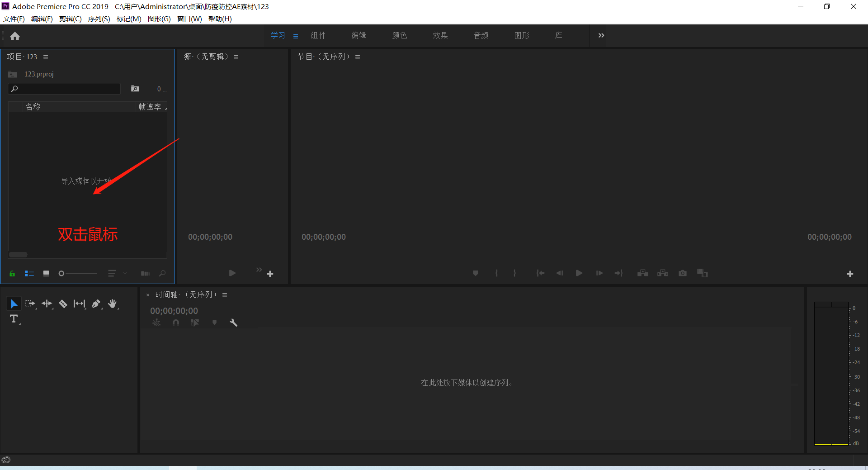Open Project 123 panel menu

[x=46, y=57]
